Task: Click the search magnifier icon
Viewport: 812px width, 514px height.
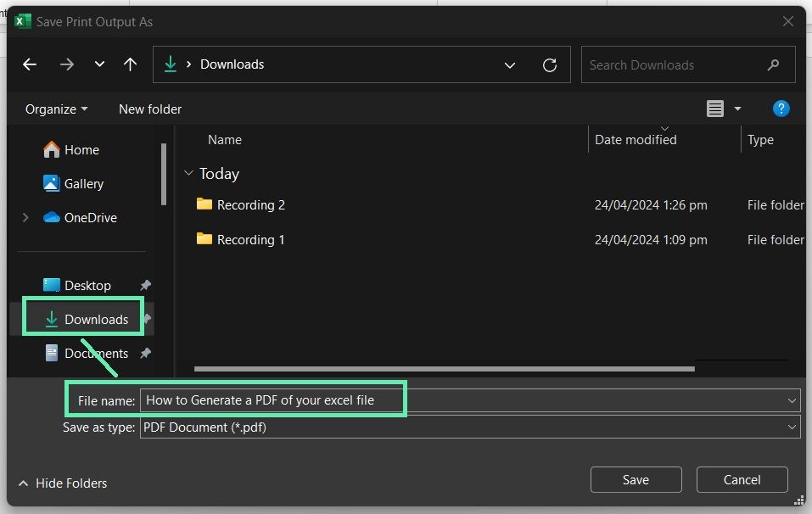Action: [773, 64]
